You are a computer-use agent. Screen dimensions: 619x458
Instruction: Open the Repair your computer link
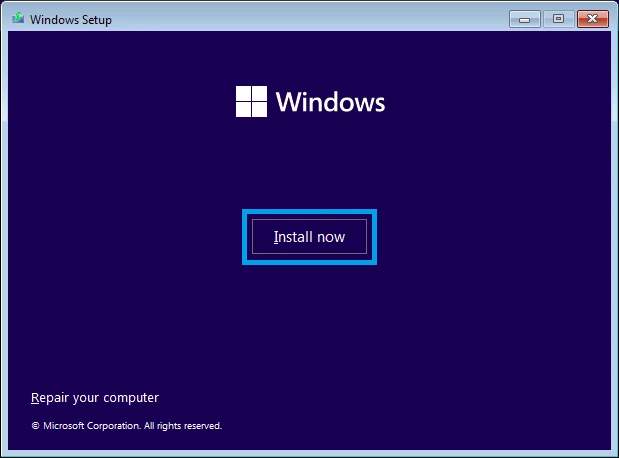point(95,398)
